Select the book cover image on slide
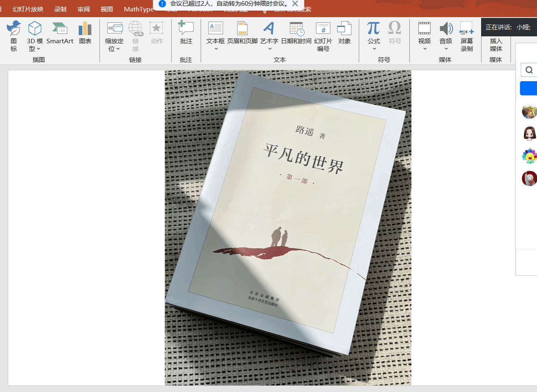Viewport: 537px width, 392px height. coord(288,228)
